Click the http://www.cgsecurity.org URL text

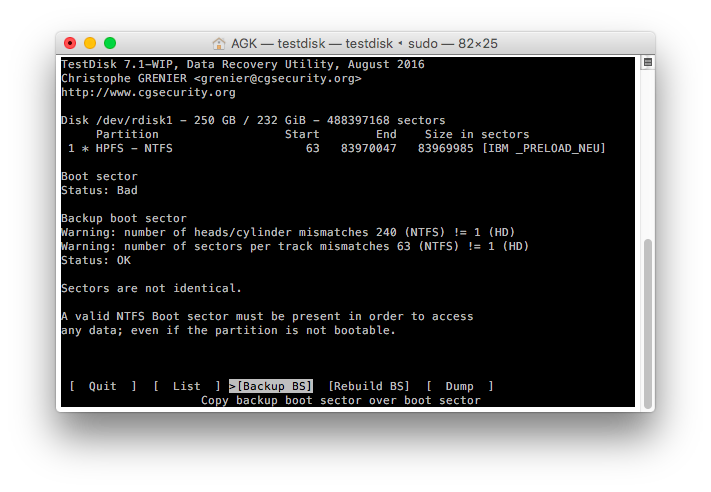pos(148,92)
